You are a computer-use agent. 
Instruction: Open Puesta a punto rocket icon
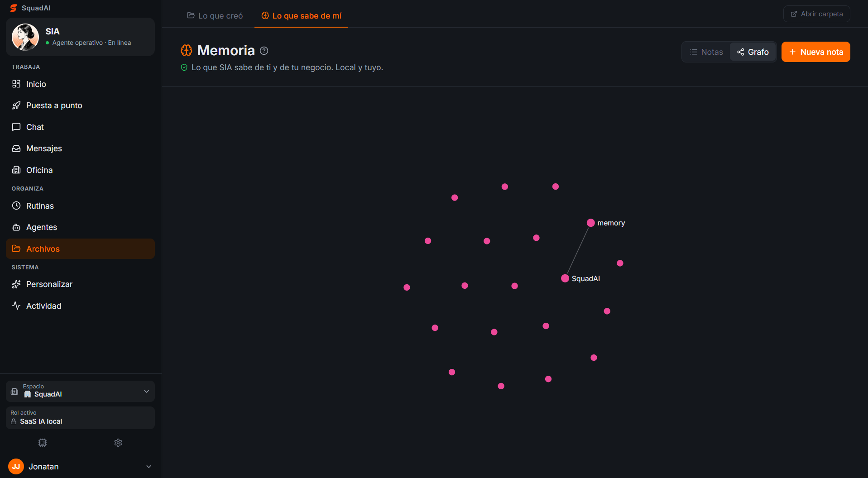click(x=16, y=105)
